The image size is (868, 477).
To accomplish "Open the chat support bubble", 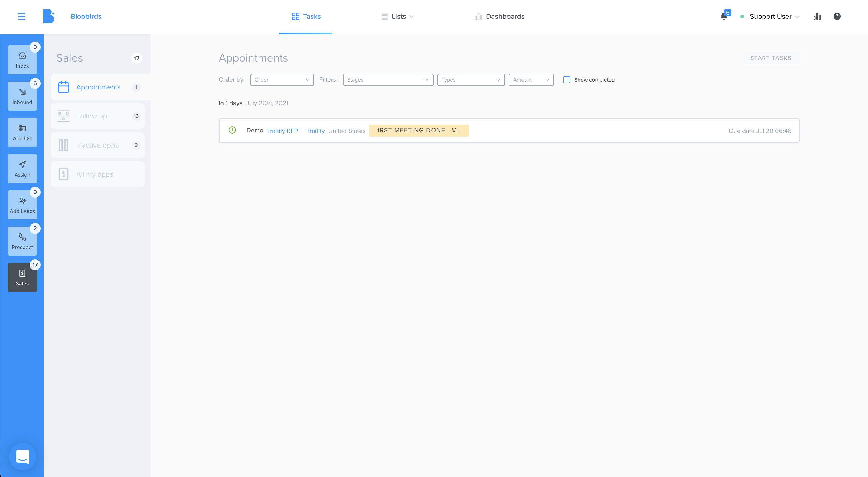I will pos(23,456).
